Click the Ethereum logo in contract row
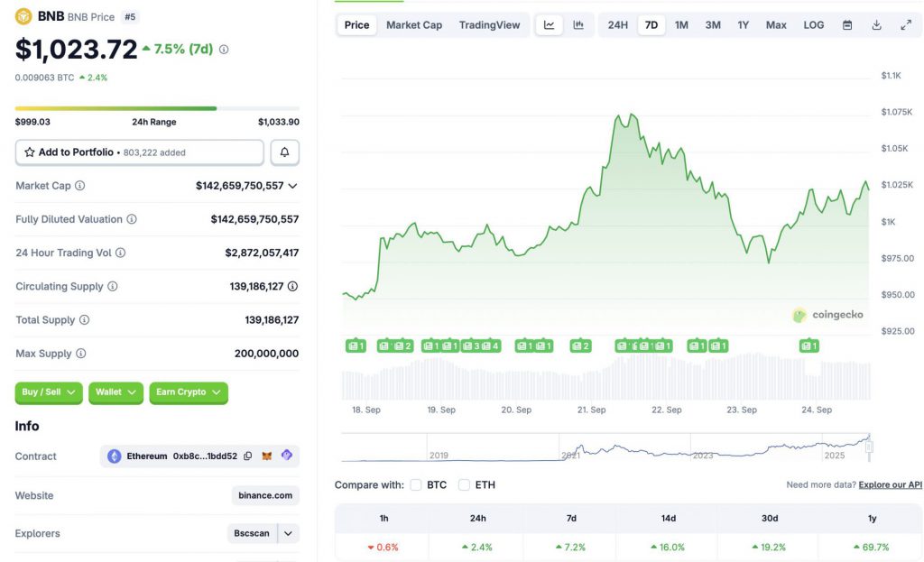The image size is (924, 562). point(115,456)
